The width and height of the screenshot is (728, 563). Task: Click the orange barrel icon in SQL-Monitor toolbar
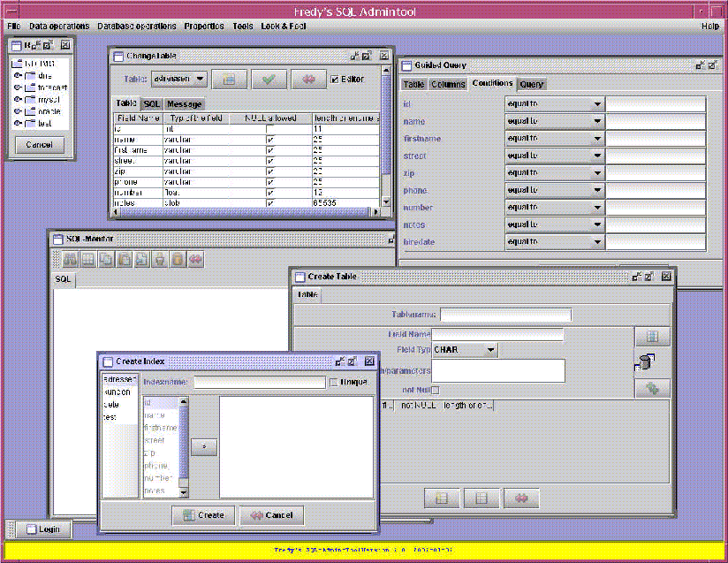[178, 259]
